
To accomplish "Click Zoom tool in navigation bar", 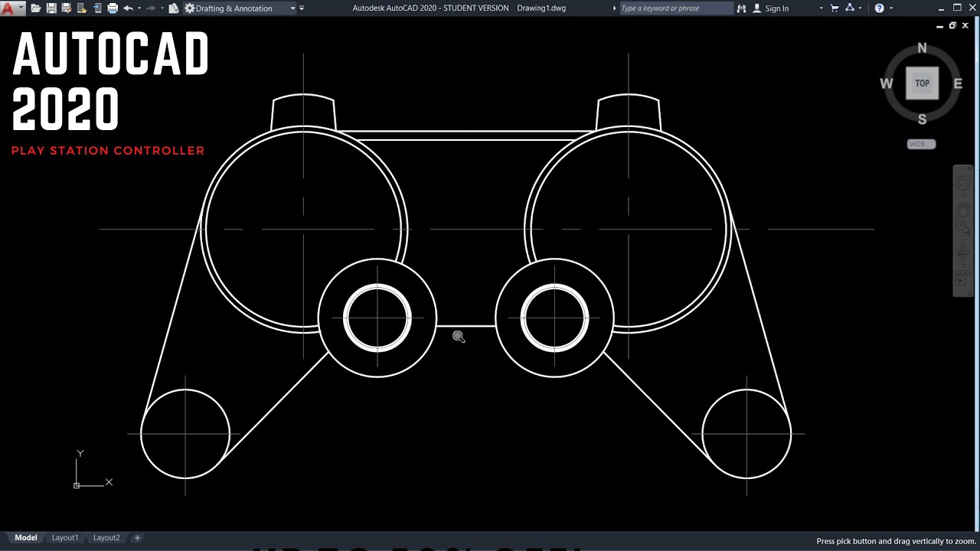I will (962, 227).
